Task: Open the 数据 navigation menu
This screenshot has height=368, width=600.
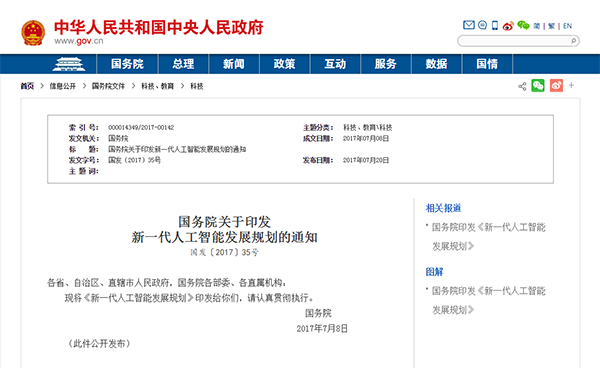Action: tap(436, 64)
